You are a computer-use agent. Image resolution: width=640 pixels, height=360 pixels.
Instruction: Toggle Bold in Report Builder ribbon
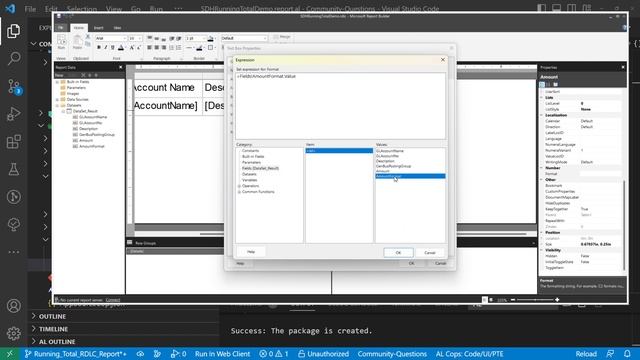(99, 48)
